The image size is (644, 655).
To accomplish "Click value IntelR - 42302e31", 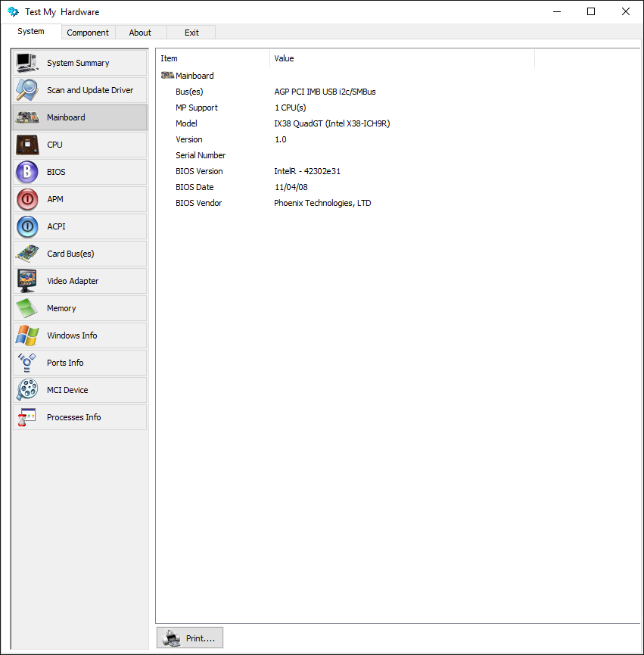I will pos(307,171).
